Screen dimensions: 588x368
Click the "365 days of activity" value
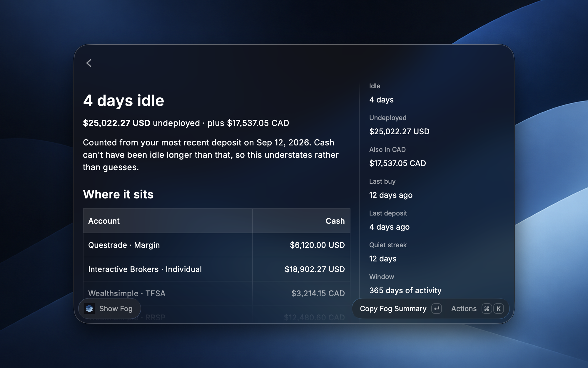tap(405, 291)
